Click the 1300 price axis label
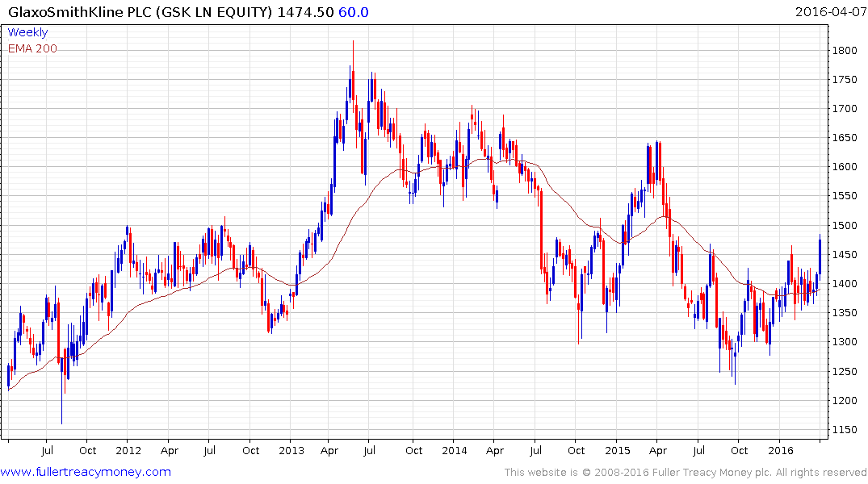The height and width of the screenshot is (484, 868). pos(845,342)
